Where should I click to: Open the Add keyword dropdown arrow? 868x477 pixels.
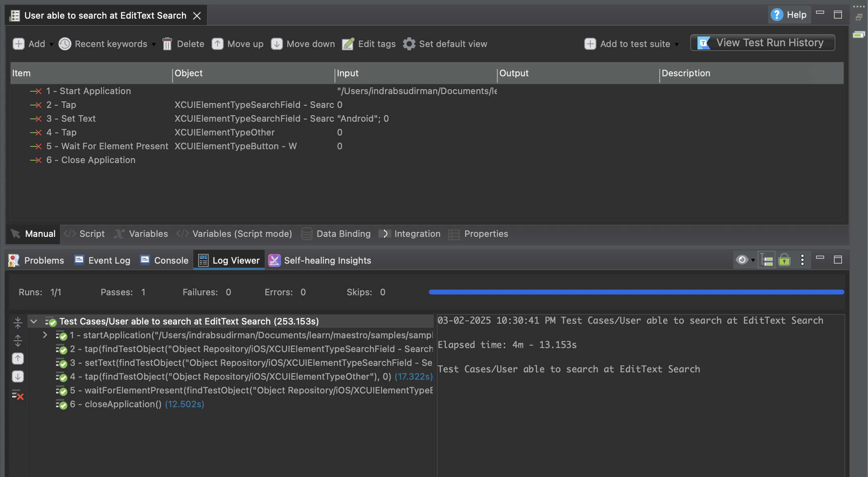52,44
